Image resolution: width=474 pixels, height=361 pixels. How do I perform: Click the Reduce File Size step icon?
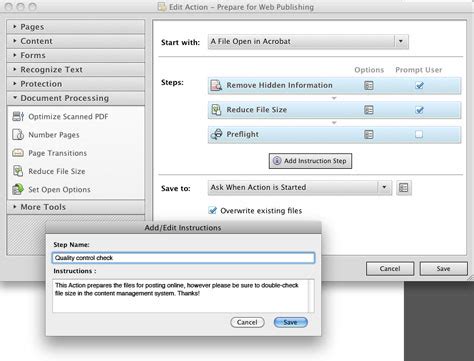point(216,110)
